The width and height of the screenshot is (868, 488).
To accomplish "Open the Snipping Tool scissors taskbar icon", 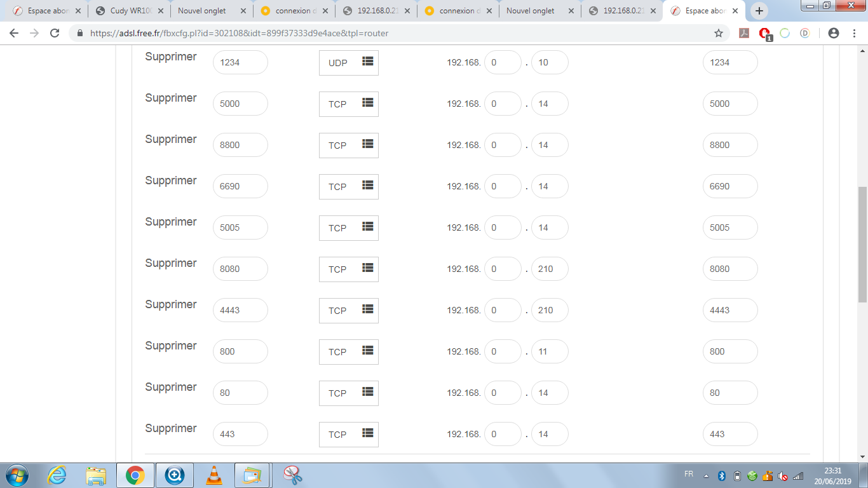I will tap(292, 475).
